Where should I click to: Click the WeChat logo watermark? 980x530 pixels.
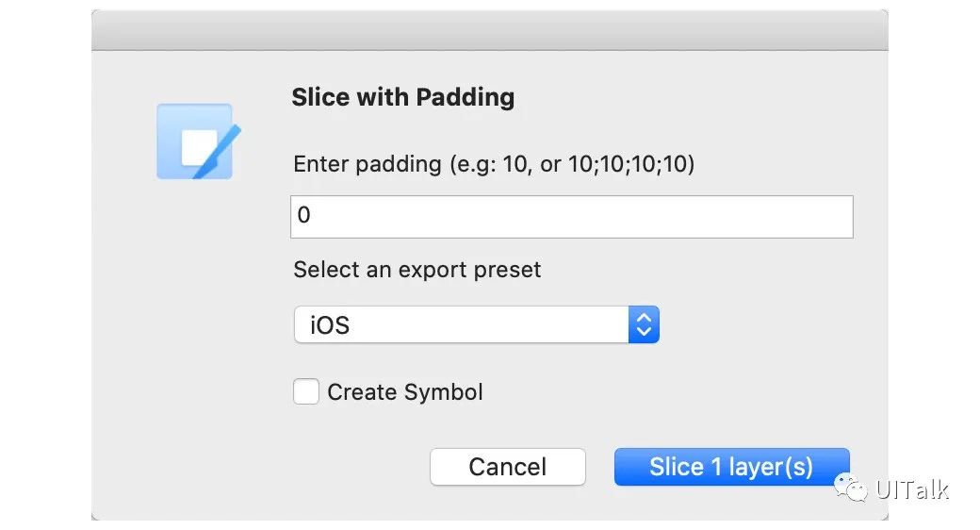851,488
